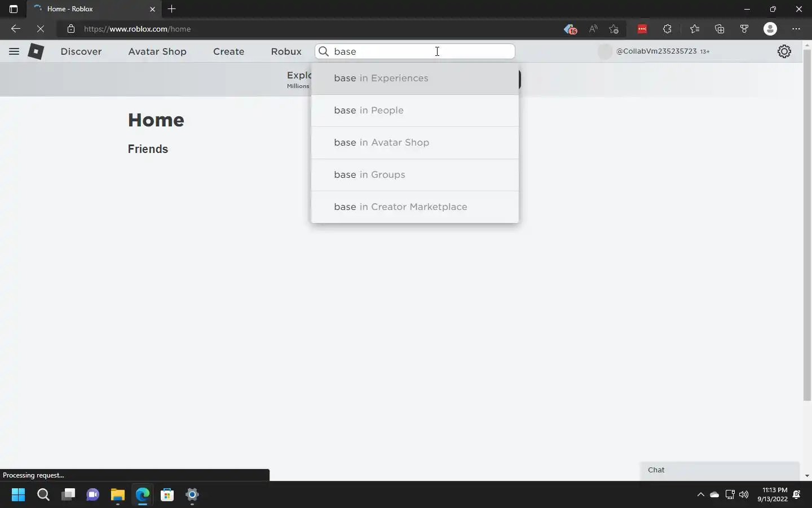The height and width of the screenshot is (508, 812).
Task: Open the tab actions menu icon
Action: tap(14, 9)
